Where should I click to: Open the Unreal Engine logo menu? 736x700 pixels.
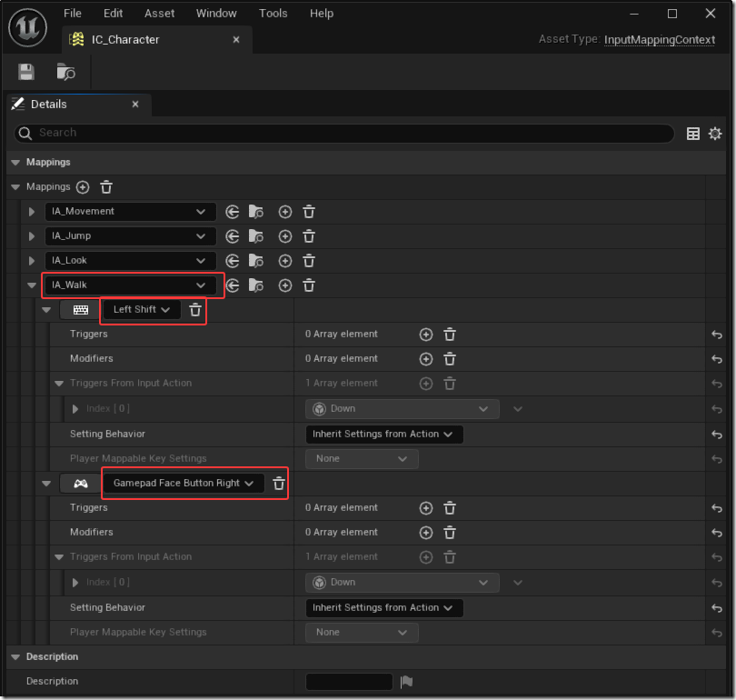pyautogui.click(x=27, y=27)
